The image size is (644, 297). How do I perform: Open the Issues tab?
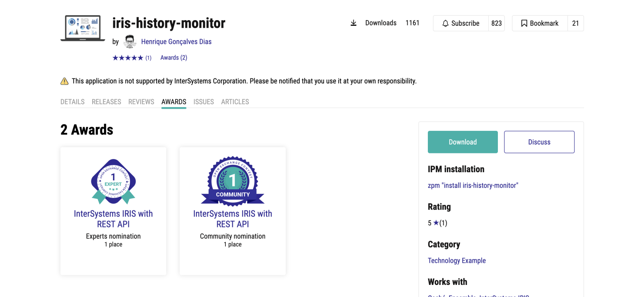[x=204, y=102]
